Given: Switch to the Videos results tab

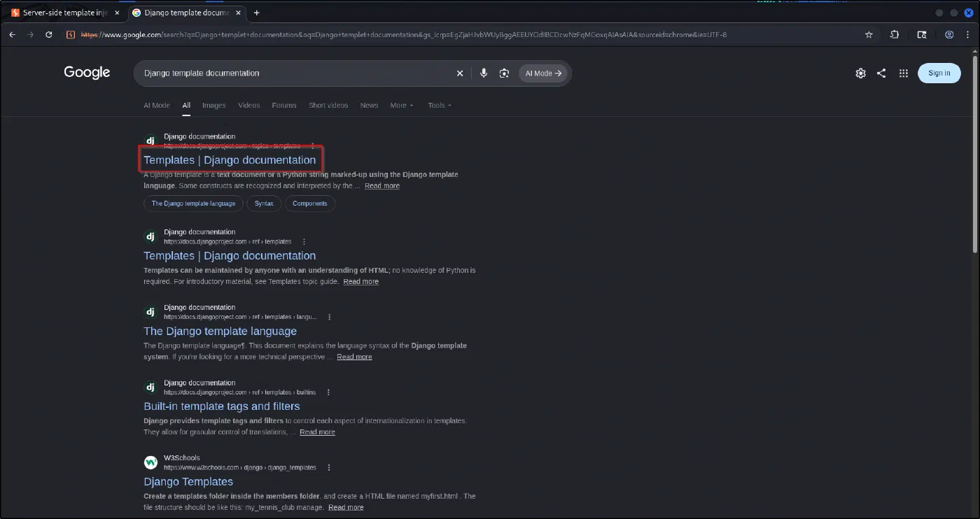Looking at the screenshot, I should point(249,106).
